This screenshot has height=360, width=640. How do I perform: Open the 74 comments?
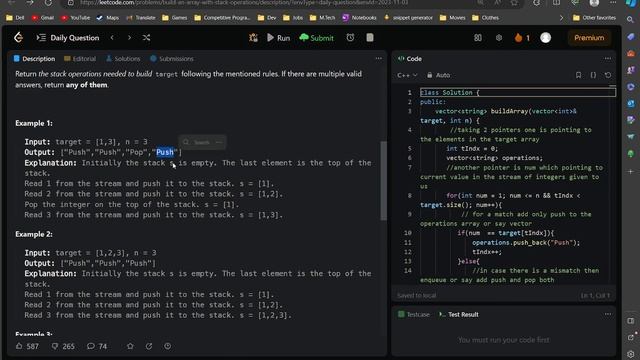coord(97,346)
